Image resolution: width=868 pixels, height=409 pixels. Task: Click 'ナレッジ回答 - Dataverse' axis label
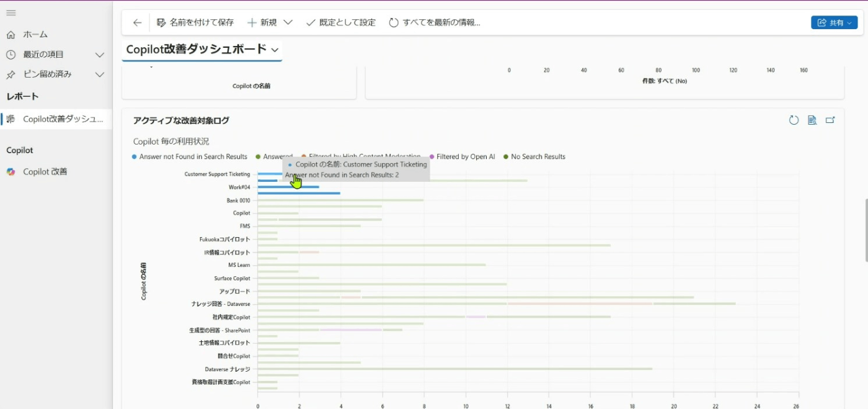(221, 304)
